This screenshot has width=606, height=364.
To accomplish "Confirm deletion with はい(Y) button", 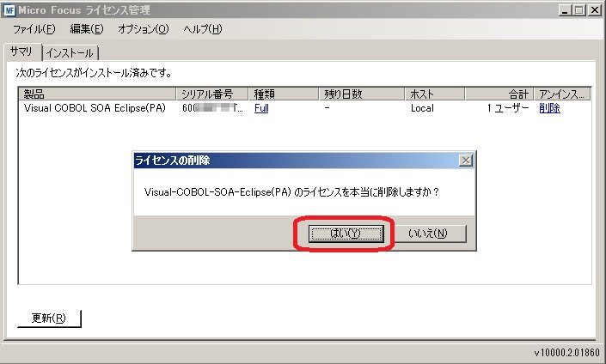I will pyautogui.click(x=346, y=234).
